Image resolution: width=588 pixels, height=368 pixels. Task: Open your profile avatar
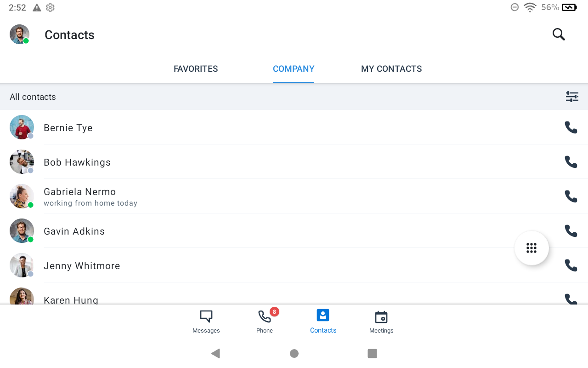pyautogui.click(x=19, y=34)
